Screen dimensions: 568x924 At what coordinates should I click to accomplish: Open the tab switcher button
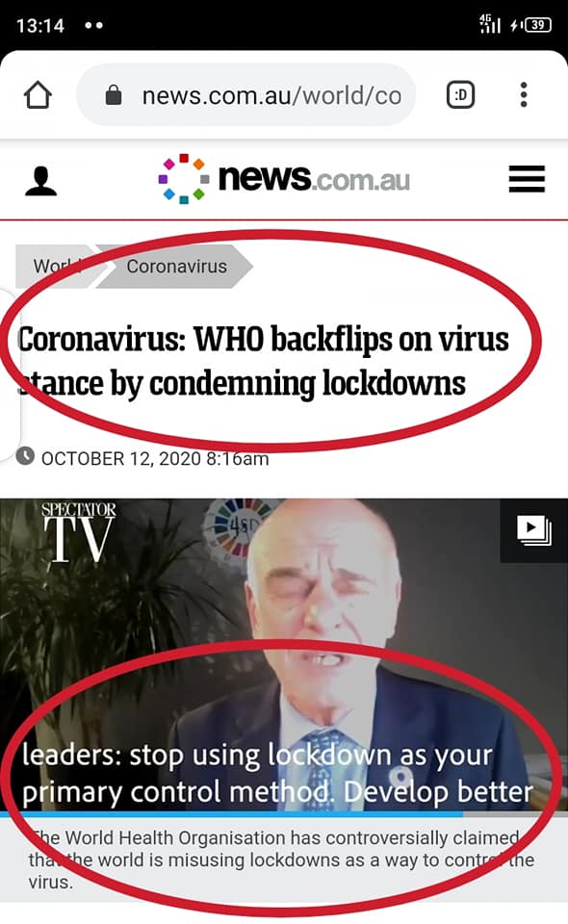[461, 94]
